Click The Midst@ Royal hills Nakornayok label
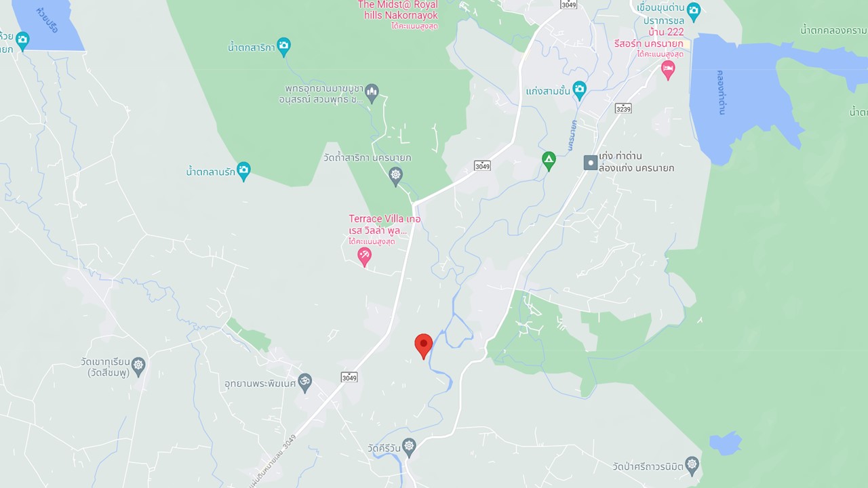Viewport: 868px width, 488px height. 398,10
